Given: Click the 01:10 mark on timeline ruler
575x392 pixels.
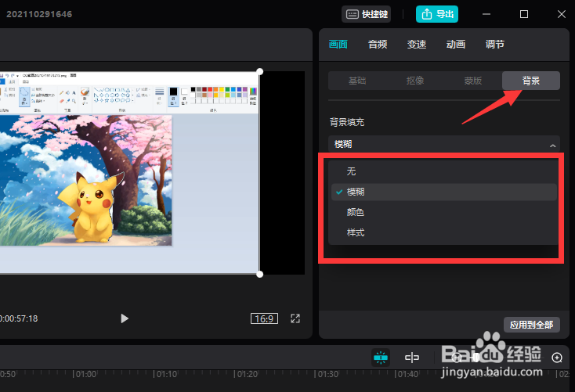Looking at the screenshot, I should (165, 375).
